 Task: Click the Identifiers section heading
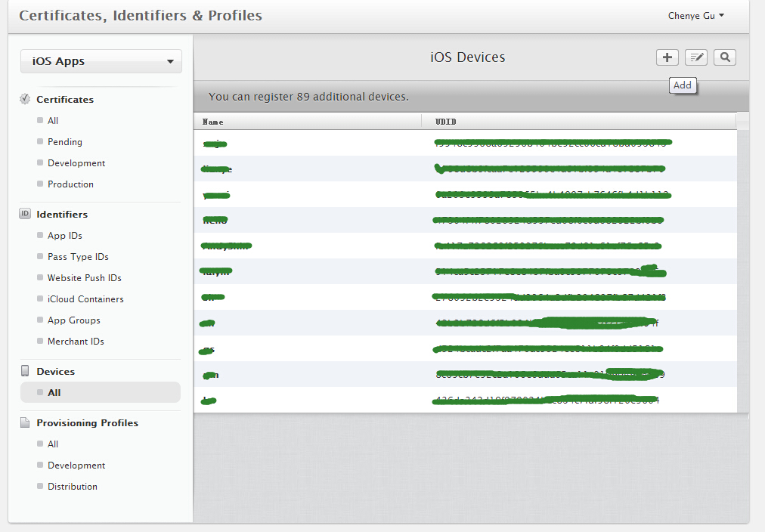tap(62, 214)
